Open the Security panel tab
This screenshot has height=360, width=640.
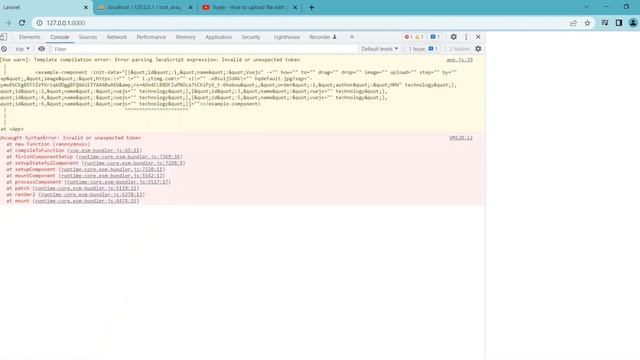click(x=251, y=37)
